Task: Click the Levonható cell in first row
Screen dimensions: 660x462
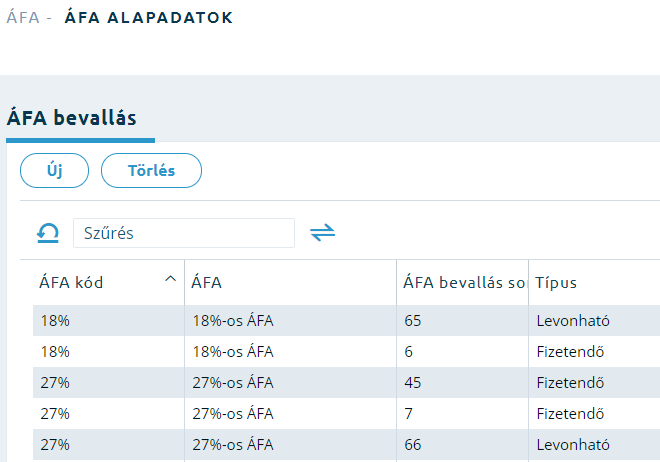Action: pyautogui.click(x=573, y=321)
